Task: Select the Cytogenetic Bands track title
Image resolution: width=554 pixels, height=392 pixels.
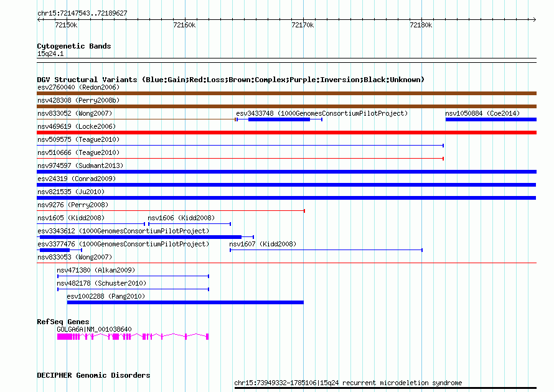Action: pos(74,46)
